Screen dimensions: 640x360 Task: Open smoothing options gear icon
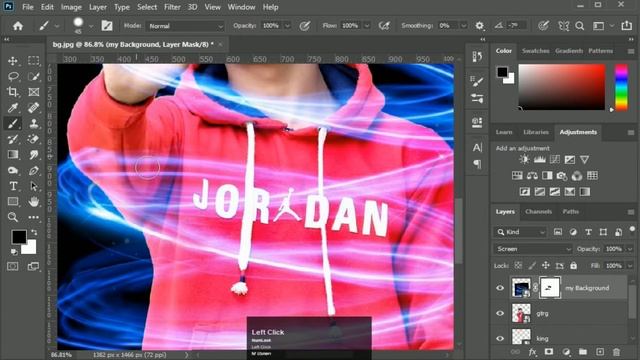pyautogui.click(x=480, y=26)
